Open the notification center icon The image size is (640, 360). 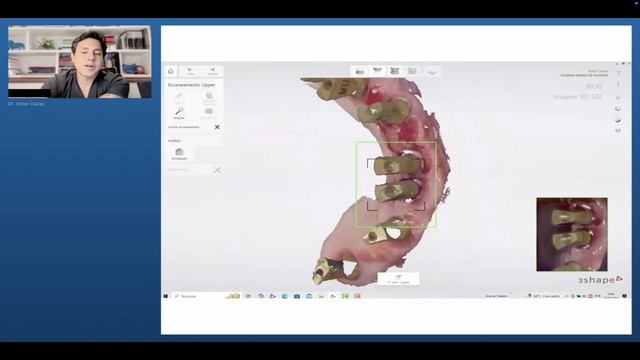(624, 296)
